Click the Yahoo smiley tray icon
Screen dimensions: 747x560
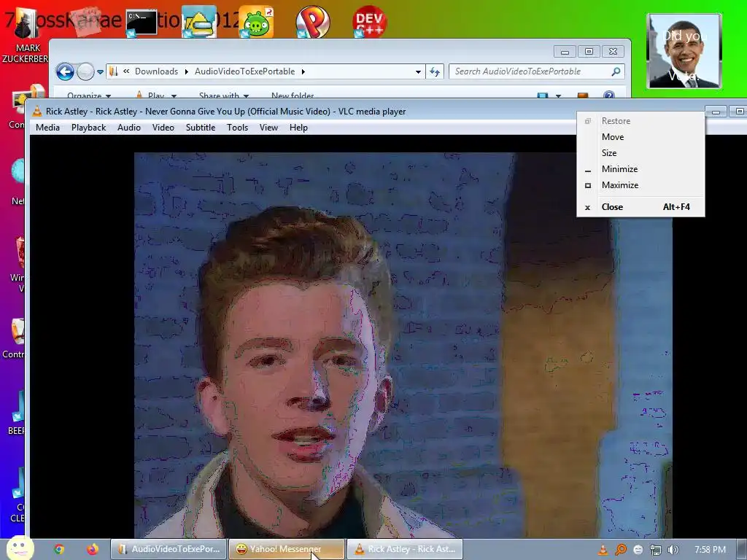pyautogui.click(x=638, y=550)
